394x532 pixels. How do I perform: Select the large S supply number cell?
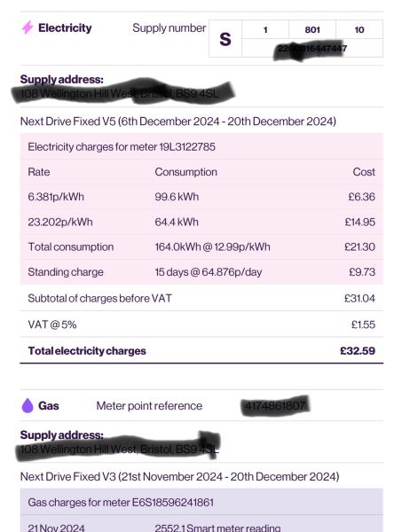[x=225, y=39]
